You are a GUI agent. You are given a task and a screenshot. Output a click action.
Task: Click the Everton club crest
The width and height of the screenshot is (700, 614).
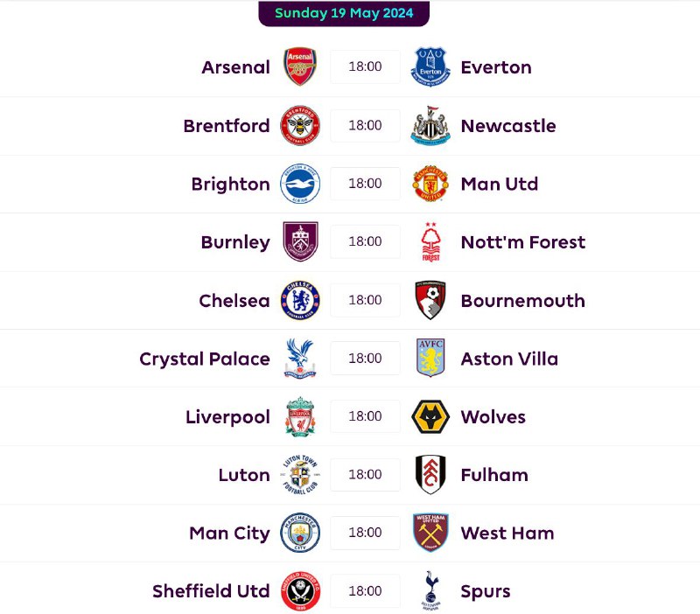(x=430, y=67)
